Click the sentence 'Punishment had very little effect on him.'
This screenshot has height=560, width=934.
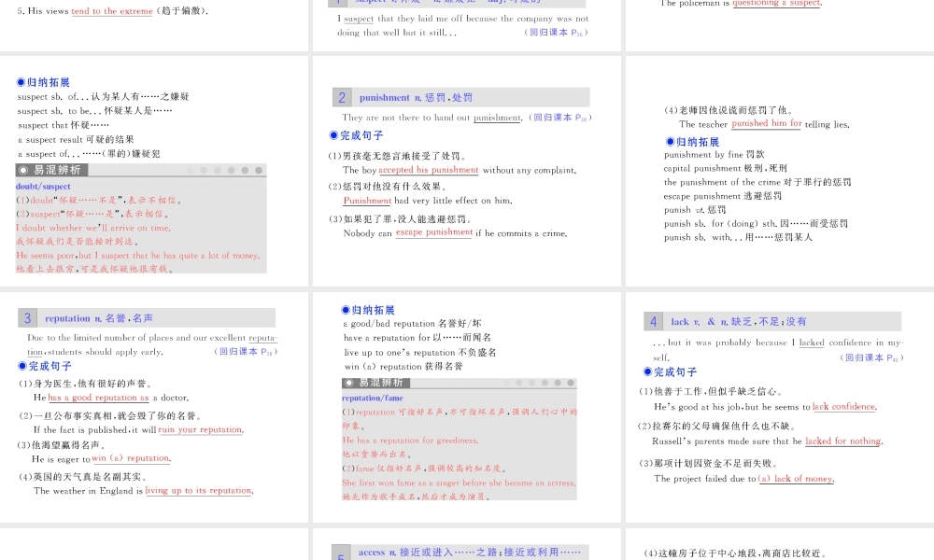(428, 202)
